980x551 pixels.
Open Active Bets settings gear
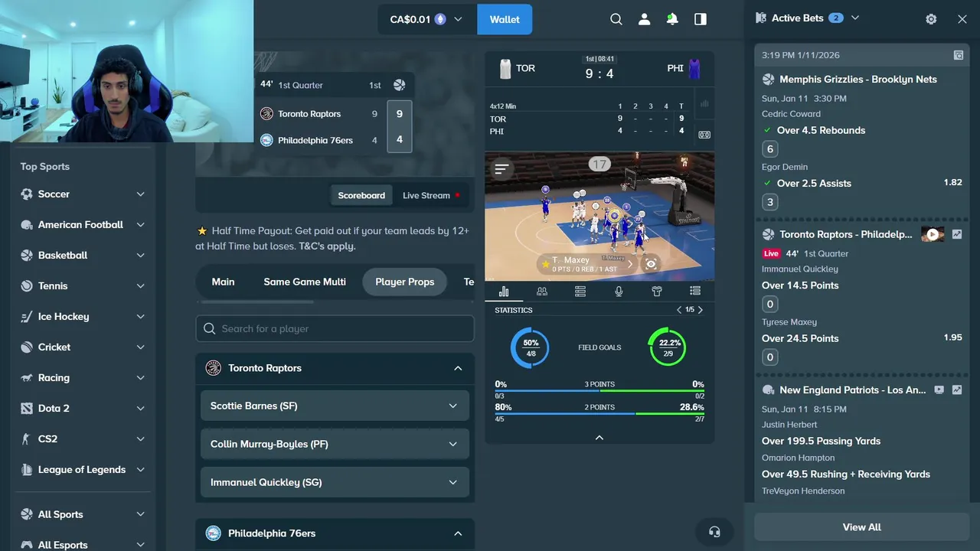[931, 19]
